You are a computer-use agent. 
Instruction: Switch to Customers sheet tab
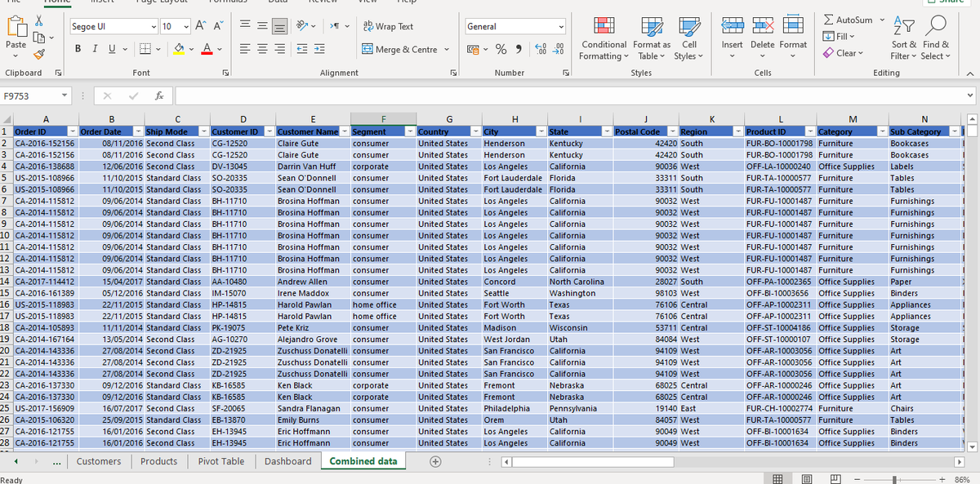pos(99,461)
